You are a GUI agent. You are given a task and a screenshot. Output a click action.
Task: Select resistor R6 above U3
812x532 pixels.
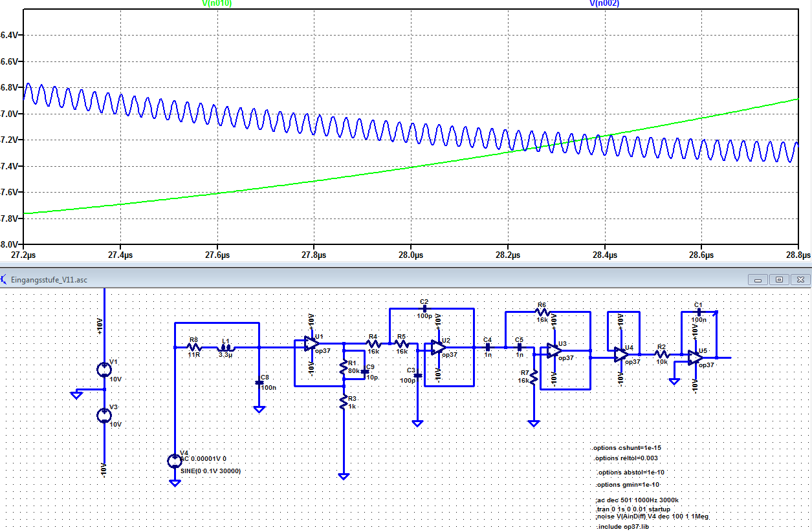542,312
